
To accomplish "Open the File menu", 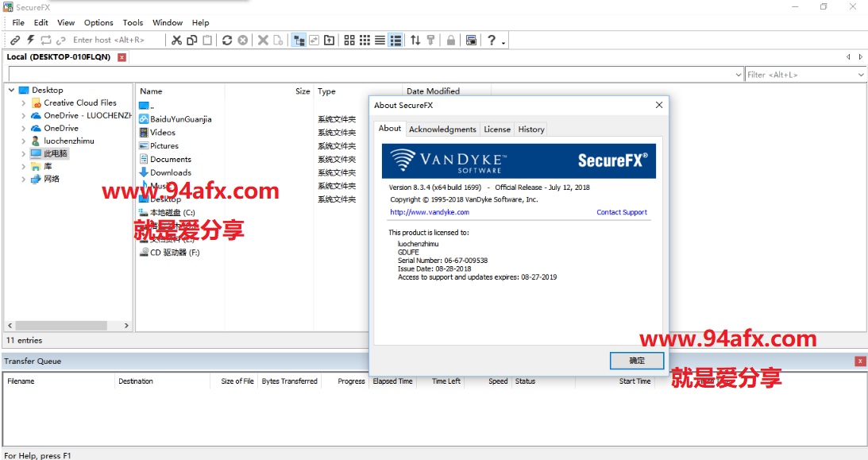I will [18, 23].
